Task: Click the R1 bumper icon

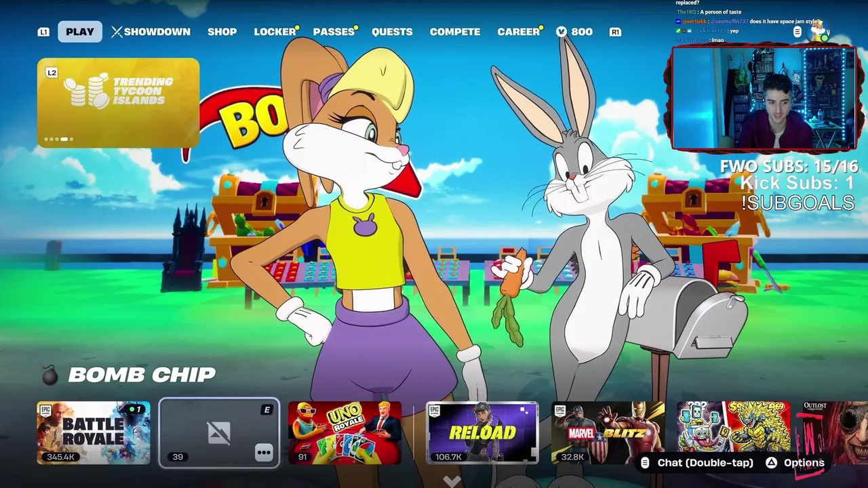Action: click(615, 32)
